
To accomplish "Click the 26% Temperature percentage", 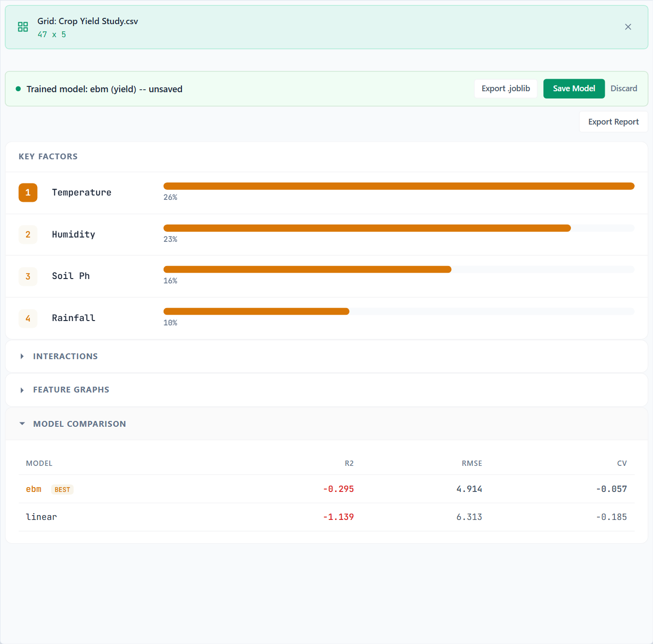I will tap(170, 197).
